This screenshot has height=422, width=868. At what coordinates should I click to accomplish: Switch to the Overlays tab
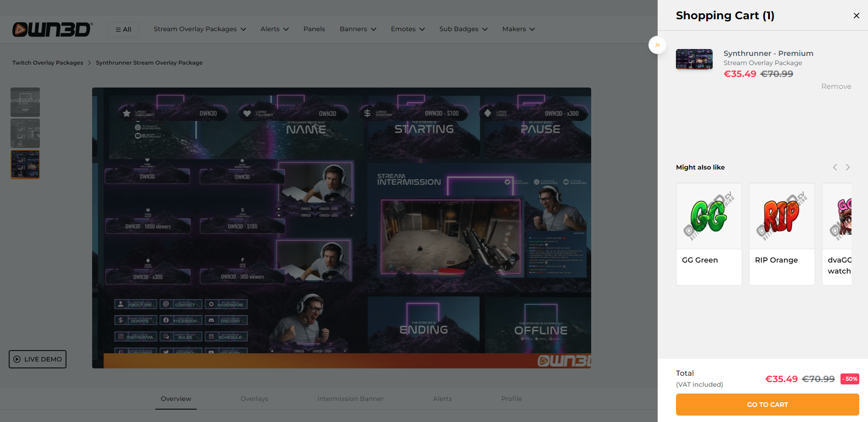pyautogui.click(x=254, y=399)
